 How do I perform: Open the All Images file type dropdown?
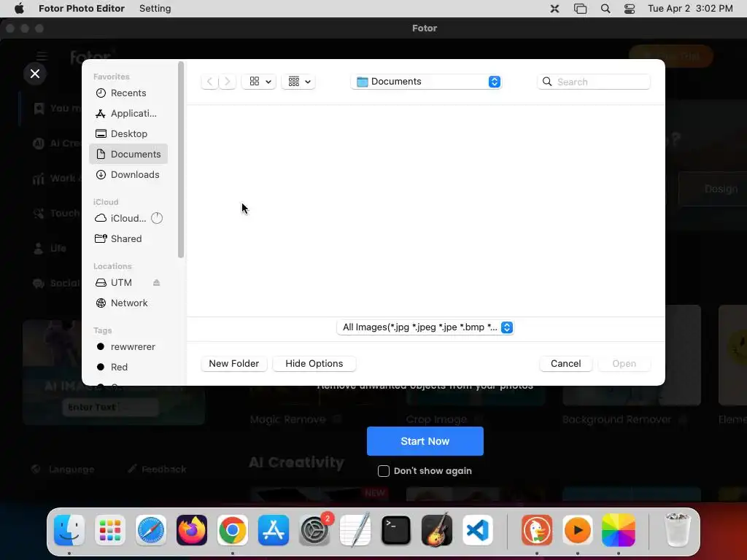point(425,327)
